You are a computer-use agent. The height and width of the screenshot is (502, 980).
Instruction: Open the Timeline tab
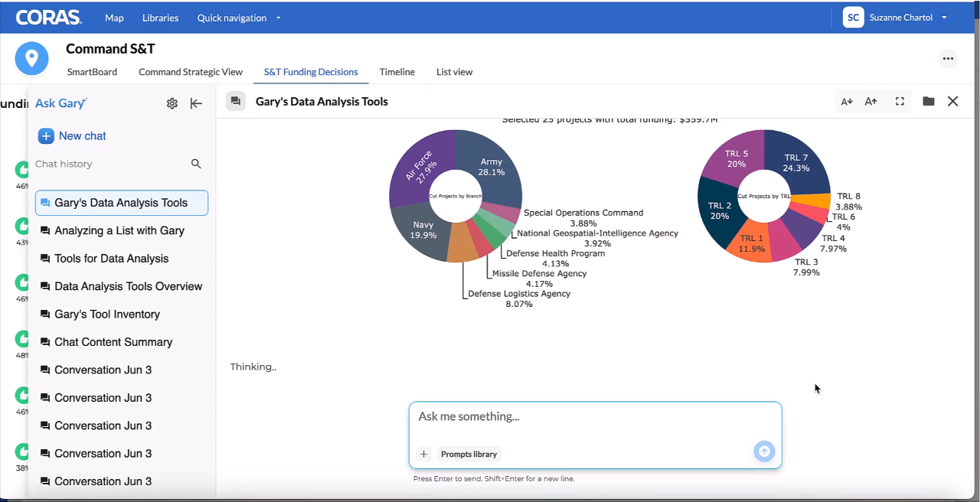397,72
